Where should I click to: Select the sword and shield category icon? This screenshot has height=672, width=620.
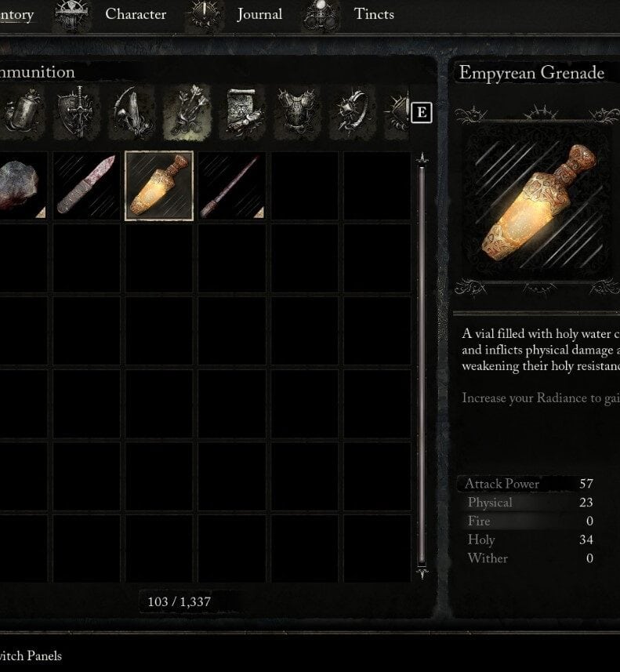tap(78, 113)
